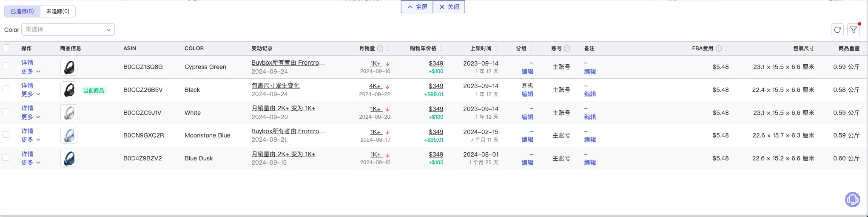Click the White headphone thumbnail
Image resolution: width=868 pixels, height=217 pixels.
[69, 113]
